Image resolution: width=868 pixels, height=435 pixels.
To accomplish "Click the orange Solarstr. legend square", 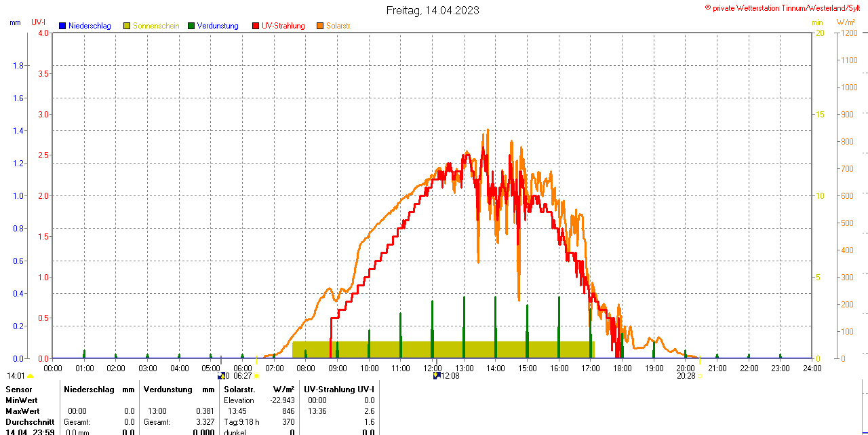I will click(x=320, y=26).
